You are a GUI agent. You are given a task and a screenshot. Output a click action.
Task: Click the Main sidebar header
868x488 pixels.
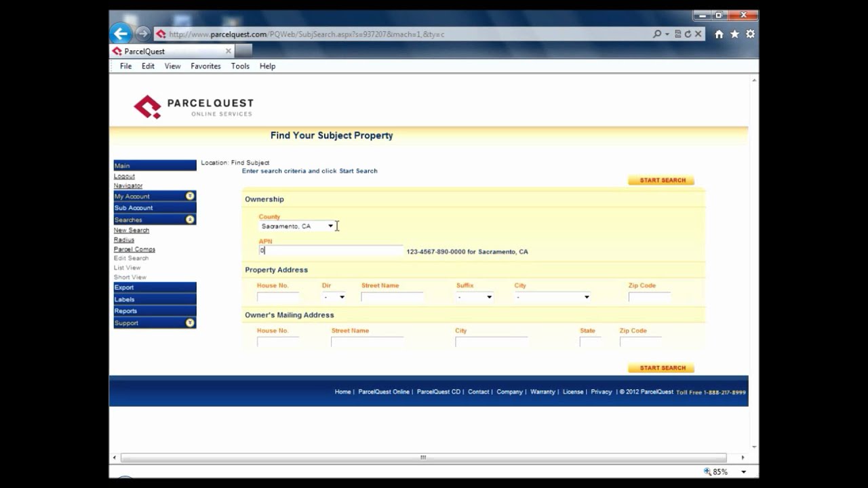click(155, 165)
